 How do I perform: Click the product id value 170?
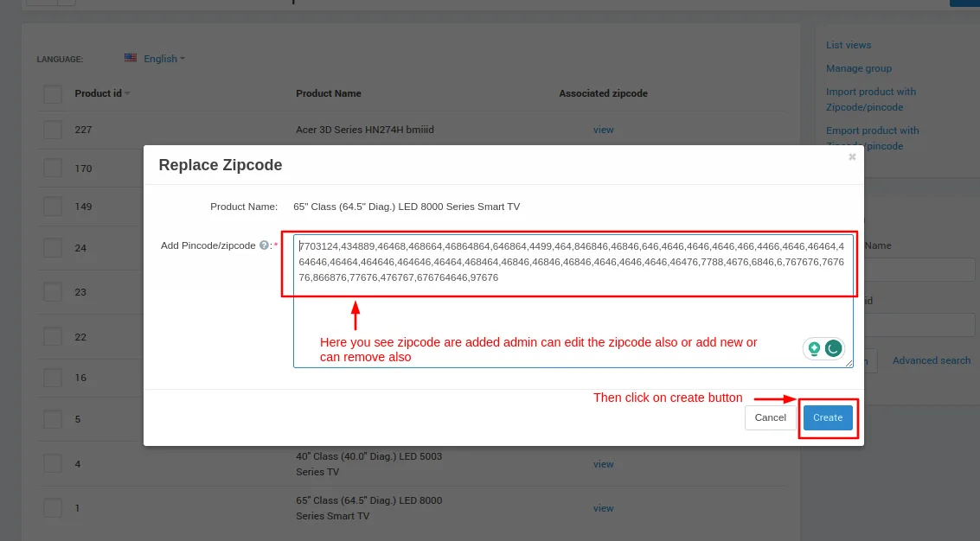83,169
